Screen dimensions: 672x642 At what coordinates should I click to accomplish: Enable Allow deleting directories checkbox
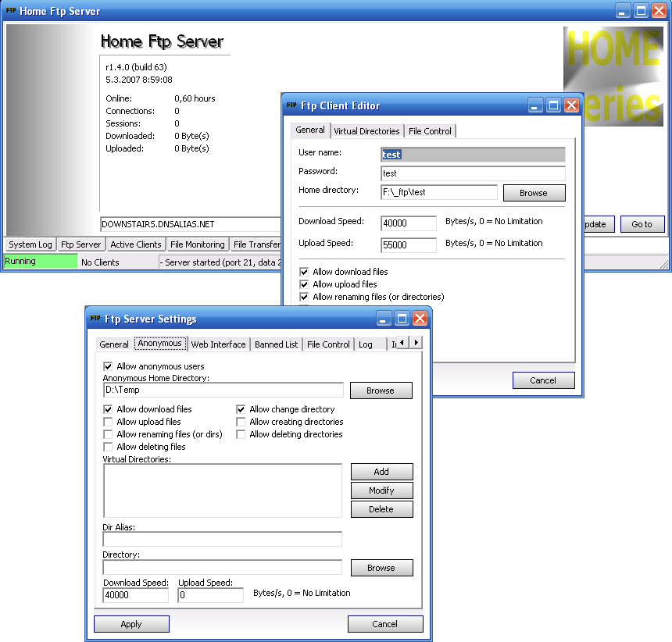pos(241,433)
